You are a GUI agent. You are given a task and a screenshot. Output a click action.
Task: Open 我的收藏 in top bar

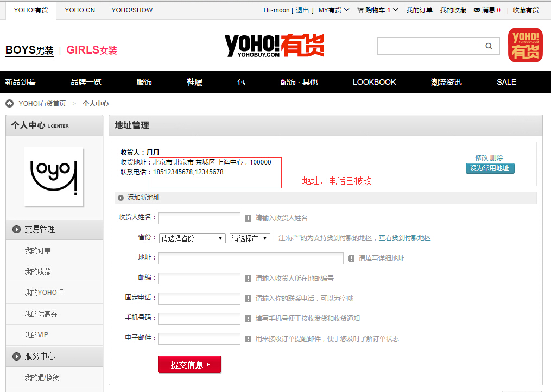click(453, 10)
